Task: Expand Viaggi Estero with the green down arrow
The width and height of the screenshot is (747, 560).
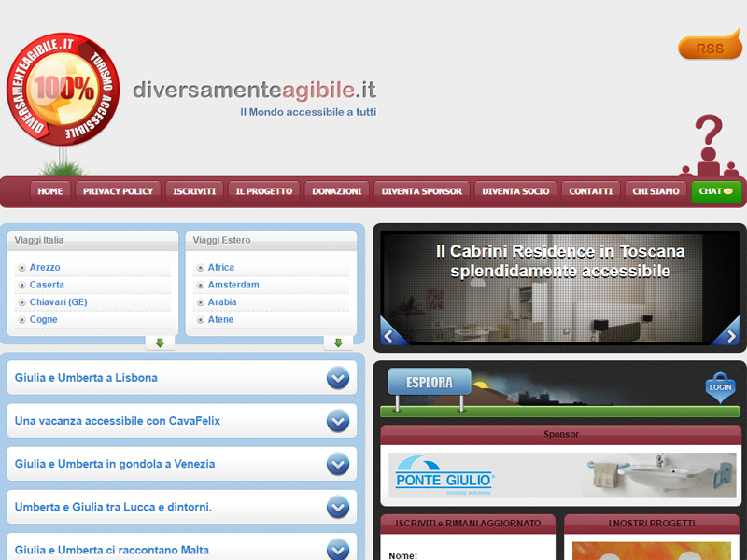Action: point(340,342)
